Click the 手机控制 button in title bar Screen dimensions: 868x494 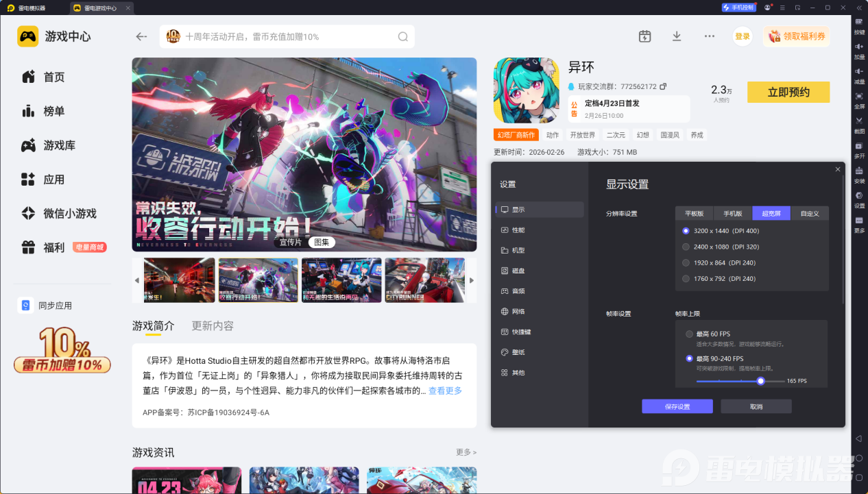[x=738, y=8]
